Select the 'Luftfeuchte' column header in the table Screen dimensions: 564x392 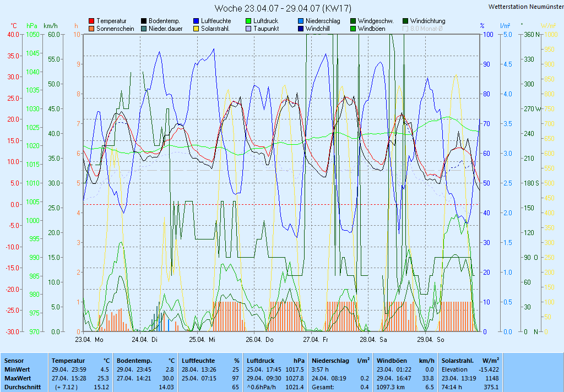click(x=198, y=361)
